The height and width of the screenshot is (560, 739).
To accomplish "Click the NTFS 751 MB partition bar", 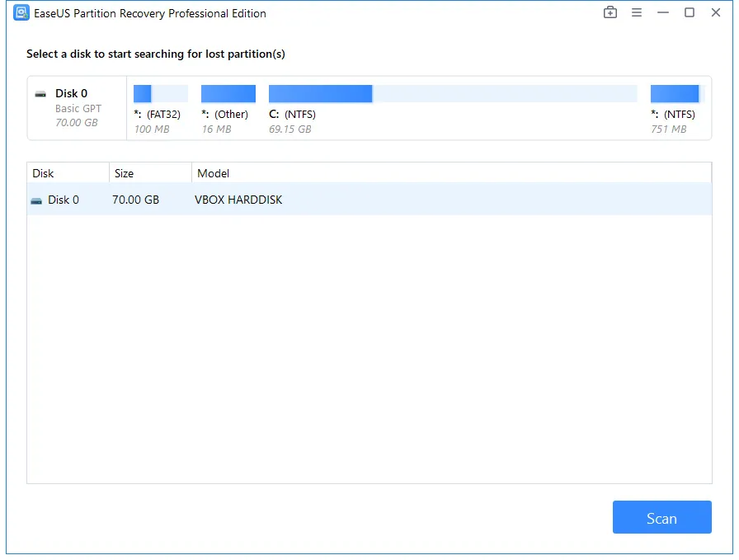I will click(x=677, y=94).
